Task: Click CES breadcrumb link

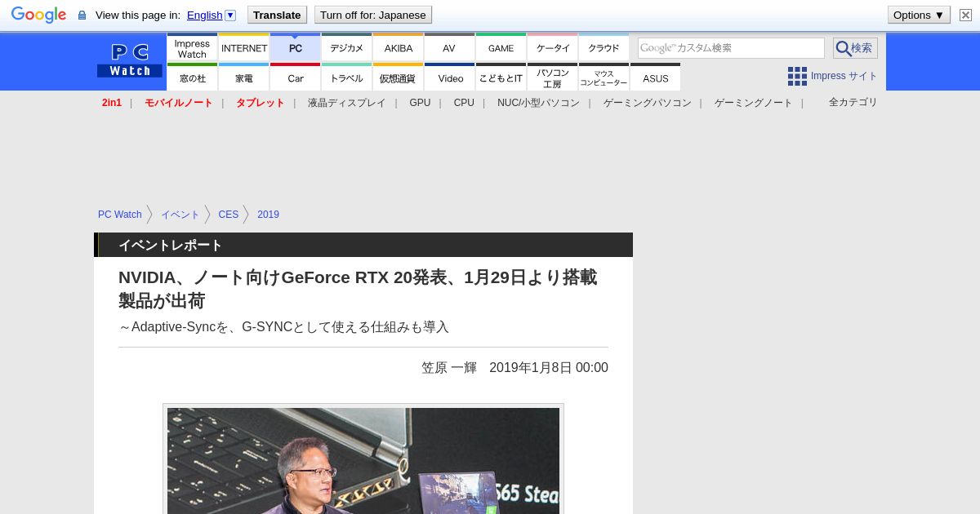Action: [229, 215]
